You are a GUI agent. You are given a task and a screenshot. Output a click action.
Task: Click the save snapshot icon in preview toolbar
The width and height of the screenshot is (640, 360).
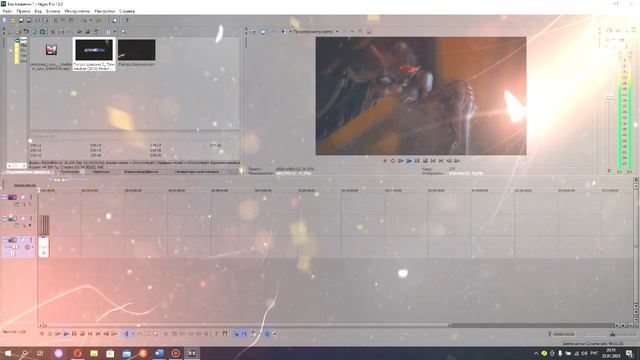pos(369,31)
